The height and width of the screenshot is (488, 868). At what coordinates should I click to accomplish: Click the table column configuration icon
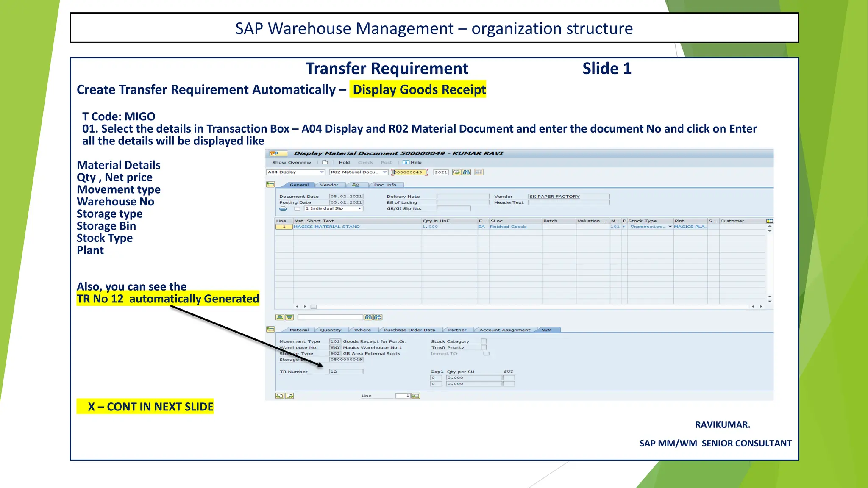point(770,221)
